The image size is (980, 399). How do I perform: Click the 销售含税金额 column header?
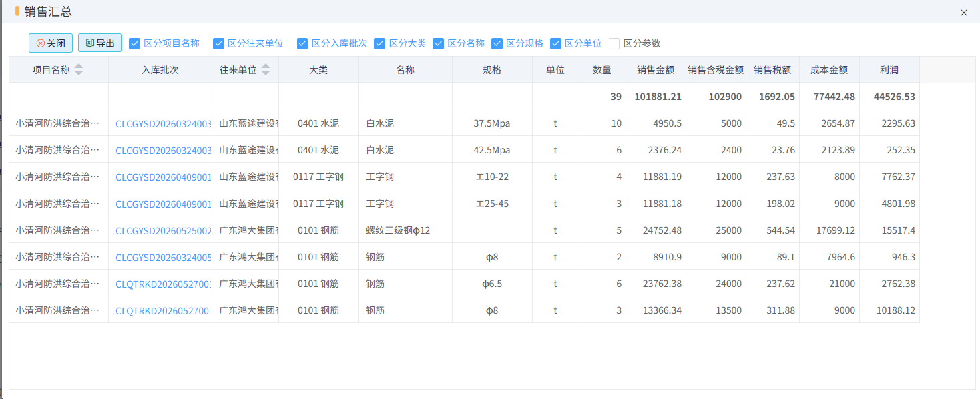coord(716,70)
